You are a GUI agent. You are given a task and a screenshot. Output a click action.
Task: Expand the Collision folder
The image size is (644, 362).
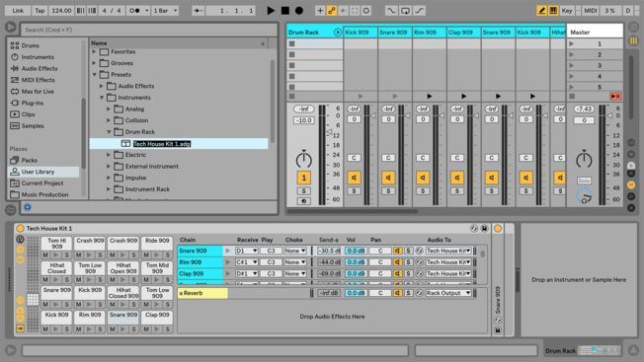tap(109, 120)
